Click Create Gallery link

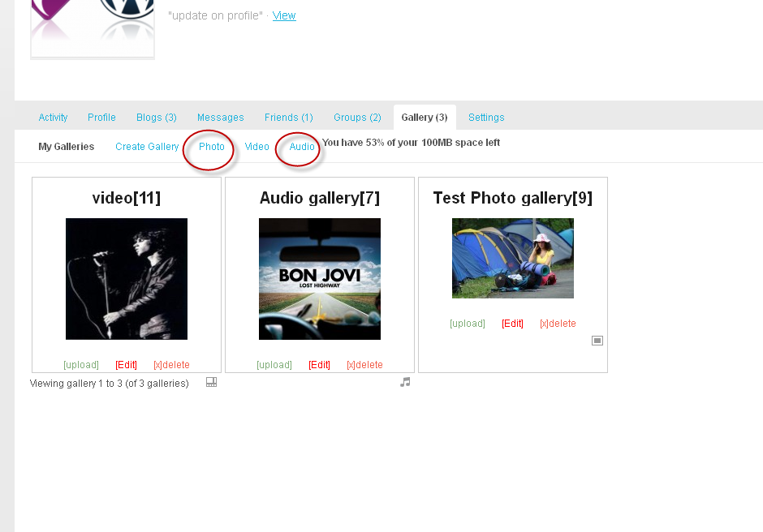point(147,146)
